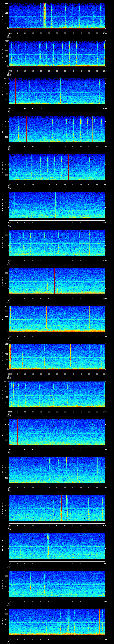Select the spectrogram panel starting at 7:23:00
Screen dimensions: 114x644
[x=57, y=281]
